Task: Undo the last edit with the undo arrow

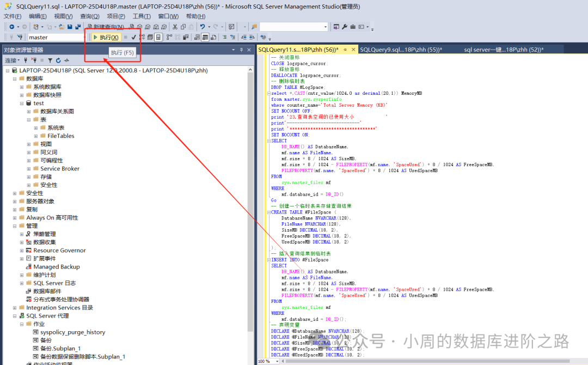Action: 203,27
